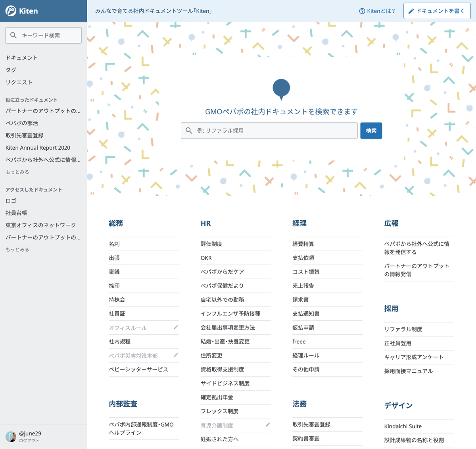Image resolution: width=476 pixels, height=449 pixels.
Task: Click the ログアウト link
Action: coord(29,441)
